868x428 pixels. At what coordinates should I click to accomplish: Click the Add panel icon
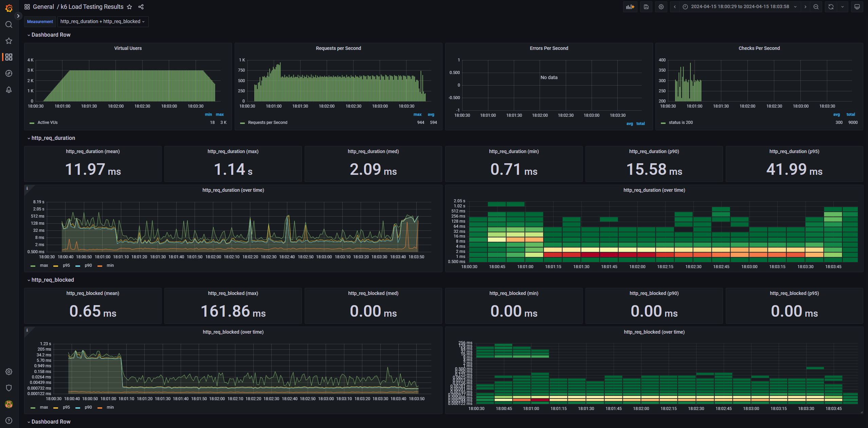point(630,7)
